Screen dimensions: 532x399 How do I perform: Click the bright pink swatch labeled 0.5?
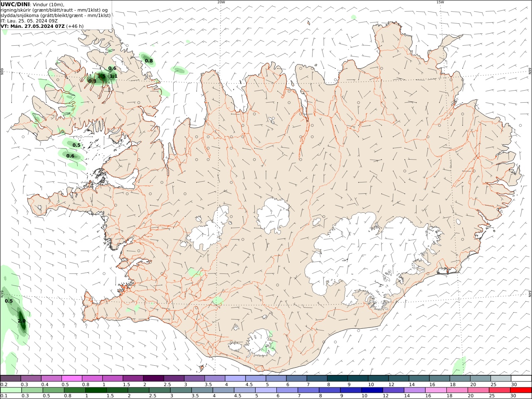click(x=72, y=378)
